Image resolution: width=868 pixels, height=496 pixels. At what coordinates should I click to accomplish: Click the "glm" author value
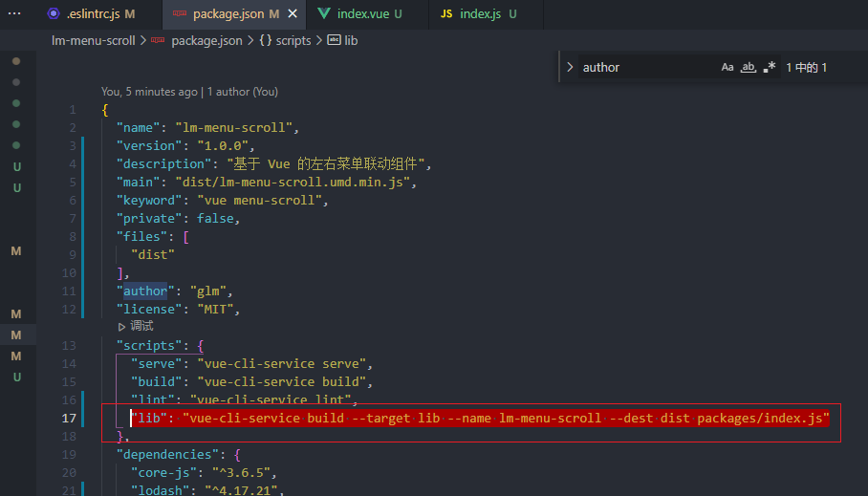click(x=207, y=291)
